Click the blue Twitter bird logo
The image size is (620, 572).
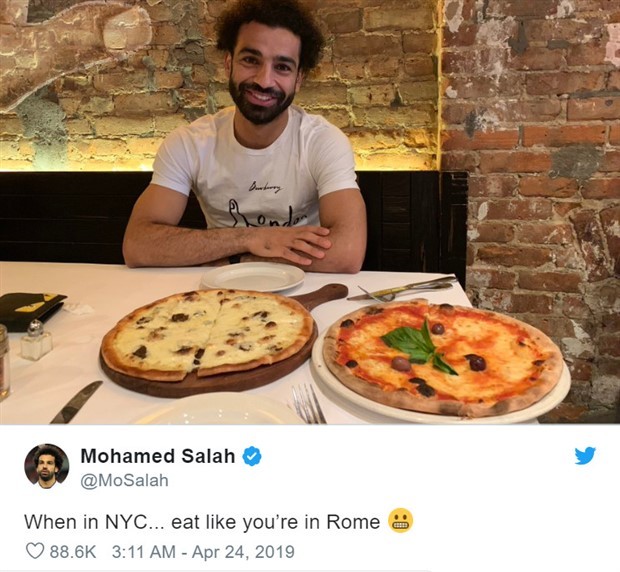click(x=585, y=455)
